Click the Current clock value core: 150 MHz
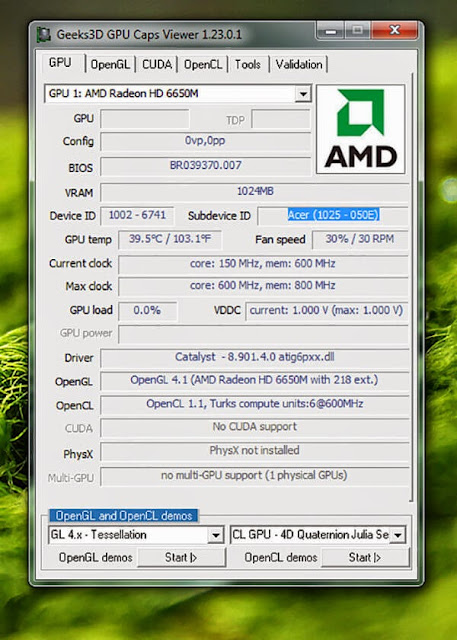 (x=263, y=264)
